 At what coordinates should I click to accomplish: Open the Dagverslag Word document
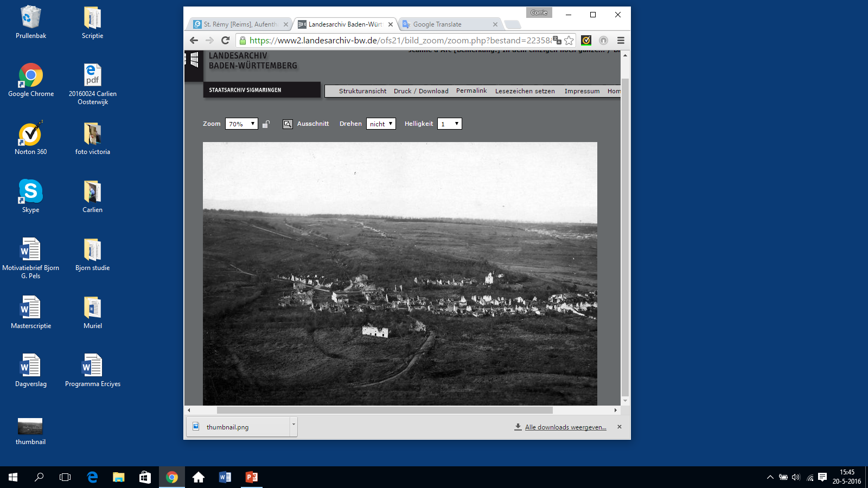(31, 370)
